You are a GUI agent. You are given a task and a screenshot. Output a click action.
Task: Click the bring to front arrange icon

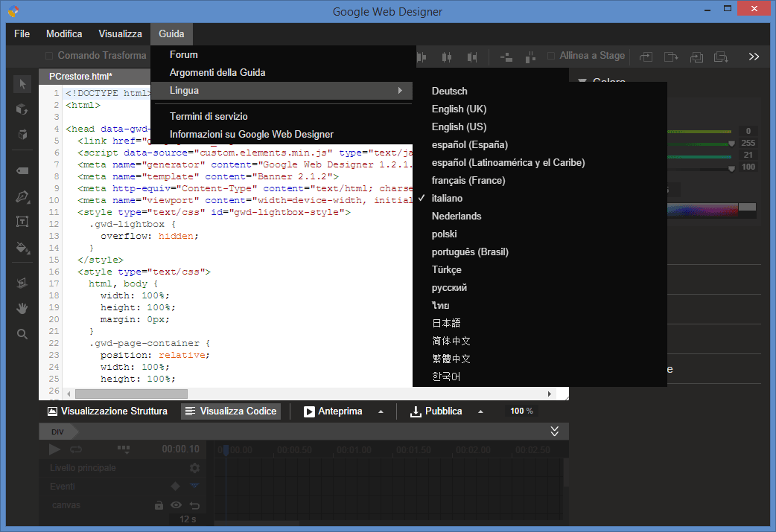[696, 57]
